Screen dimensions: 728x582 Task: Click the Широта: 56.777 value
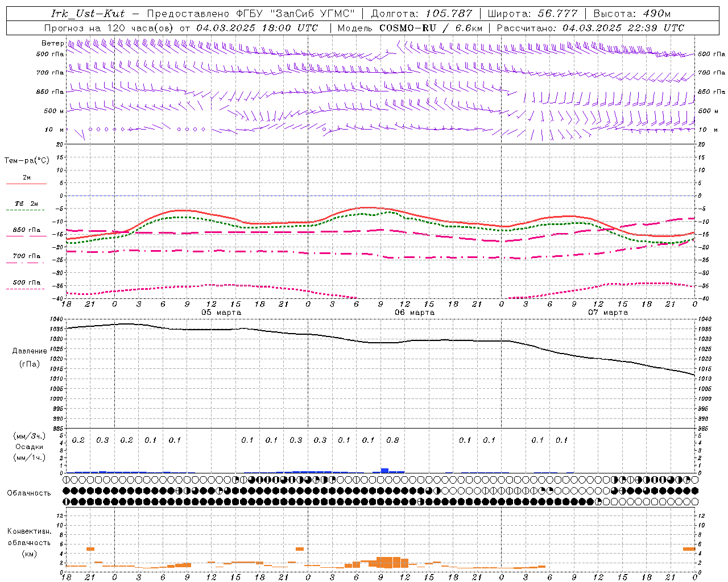[x=532, y=14]
